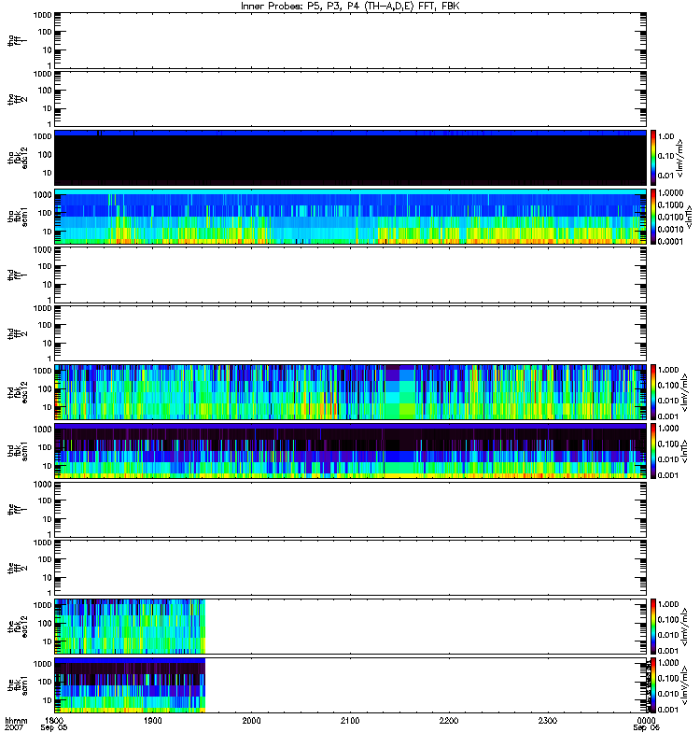Click the 2200 time axis label

[x=449, y=720]
